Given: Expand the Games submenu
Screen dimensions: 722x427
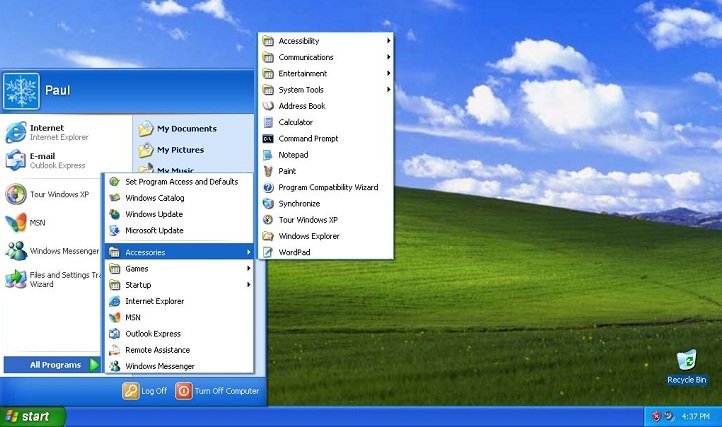Looking at the screenshot, I should [x=179, y=269].
